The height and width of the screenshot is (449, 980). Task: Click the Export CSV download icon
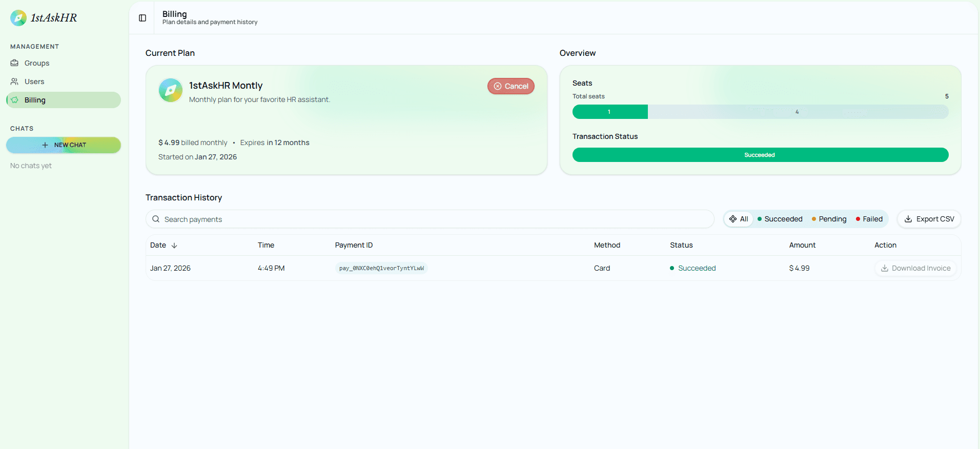[908, 219]
